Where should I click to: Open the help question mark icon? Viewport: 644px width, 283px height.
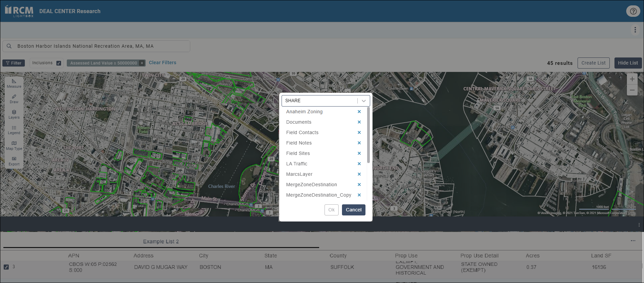(x=633, y=11)
